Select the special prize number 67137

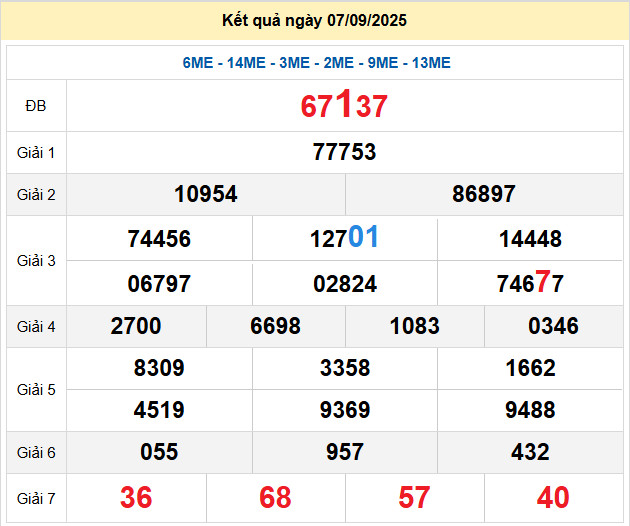(x=344, y=104)
